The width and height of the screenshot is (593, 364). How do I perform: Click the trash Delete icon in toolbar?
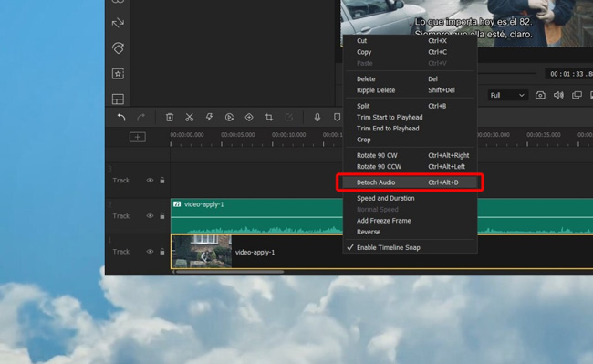pos(170,118)
